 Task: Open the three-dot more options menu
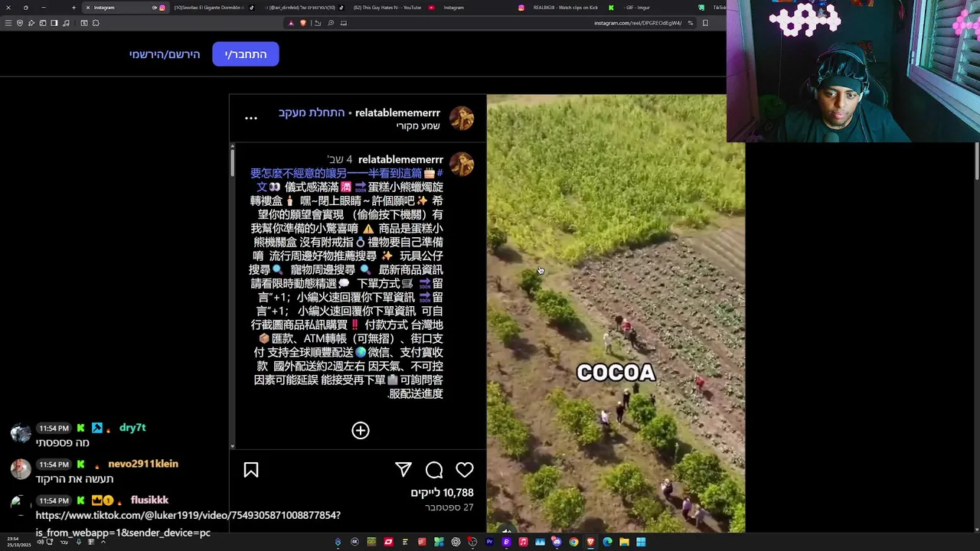(x=251, y=118)
